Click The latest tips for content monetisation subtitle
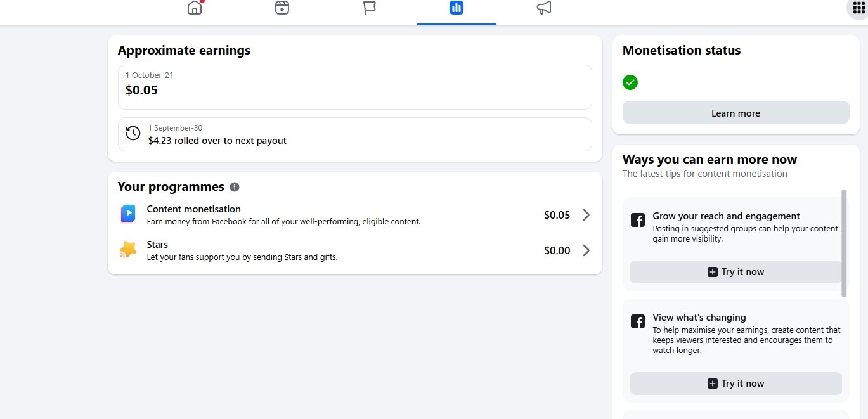868x419 pixels. [705, 174]
